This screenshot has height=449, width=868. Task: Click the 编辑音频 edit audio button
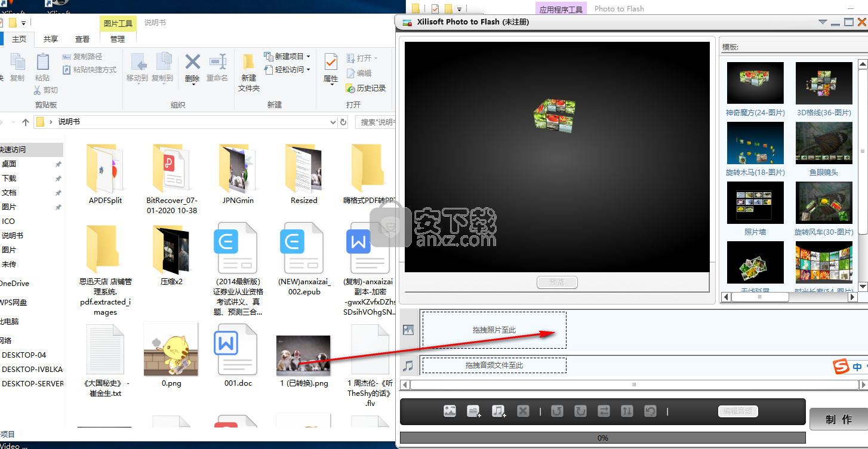pyautogui.click(x=738, y=411)
